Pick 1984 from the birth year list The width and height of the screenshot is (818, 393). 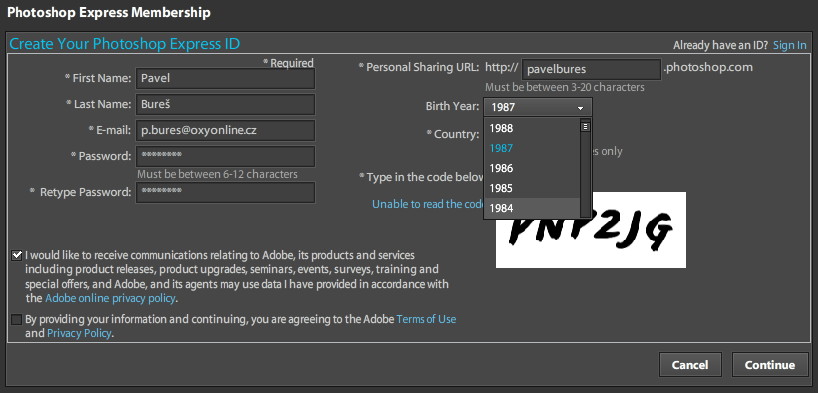[x=532, y=208]
